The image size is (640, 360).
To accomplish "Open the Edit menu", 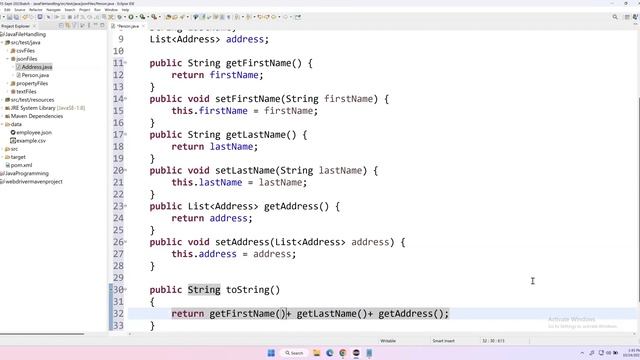I will [x=7, y=10].
